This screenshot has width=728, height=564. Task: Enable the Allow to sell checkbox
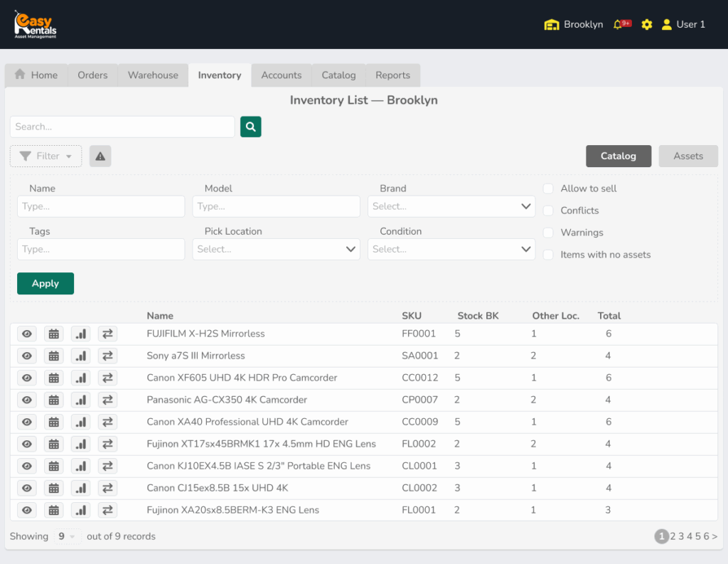548,188
